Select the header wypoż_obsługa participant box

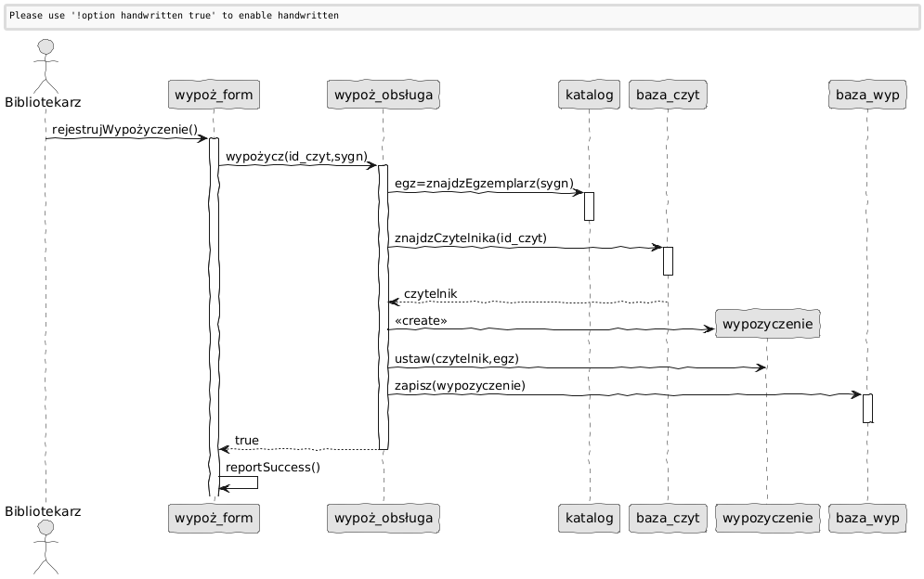click(x=383, y=94)
